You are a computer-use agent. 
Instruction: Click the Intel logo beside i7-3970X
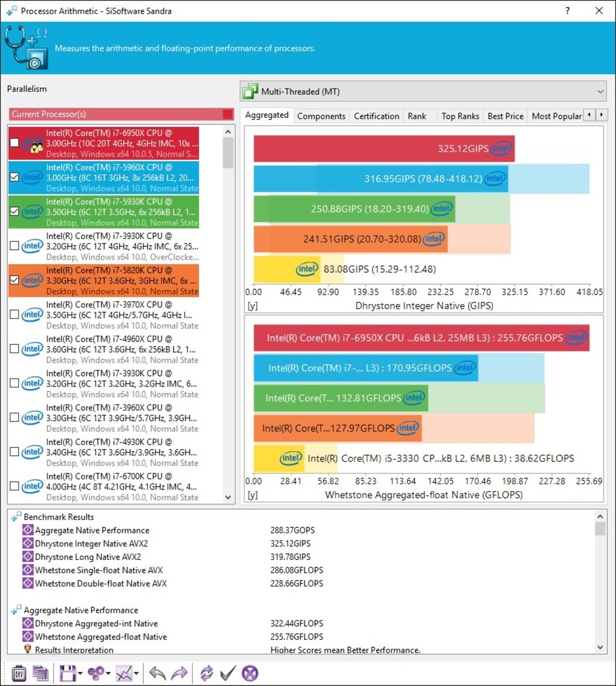(x=32, y=315)
